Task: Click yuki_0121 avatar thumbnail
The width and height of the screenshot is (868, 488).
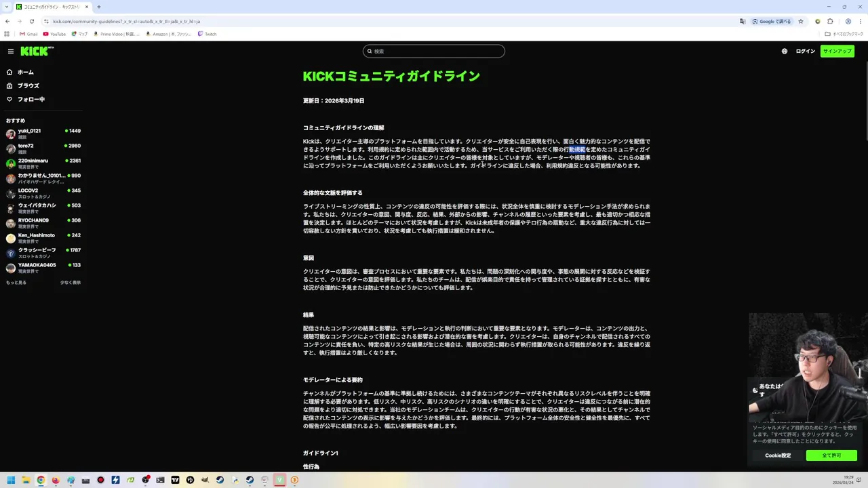Action: (11, 134)
